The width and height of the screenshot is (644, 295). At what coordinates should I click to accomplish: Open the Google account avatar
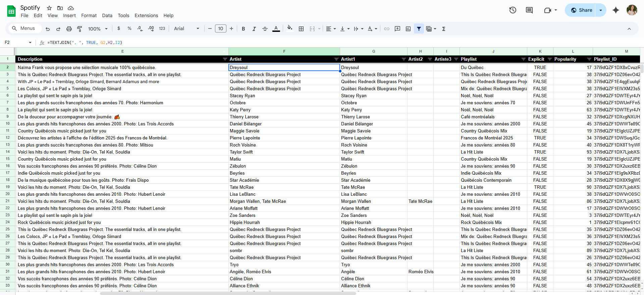tap(632, 10)
